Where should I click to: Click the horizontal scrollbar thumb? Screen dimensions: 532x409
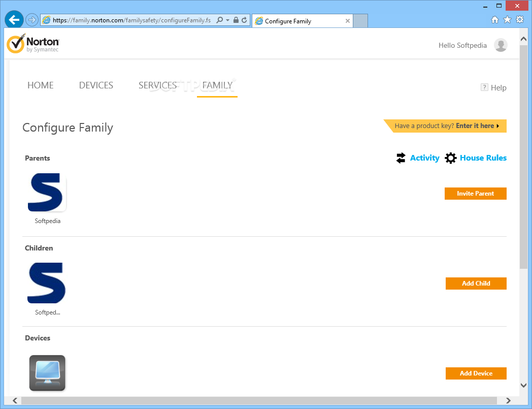[x=259, y=400]
